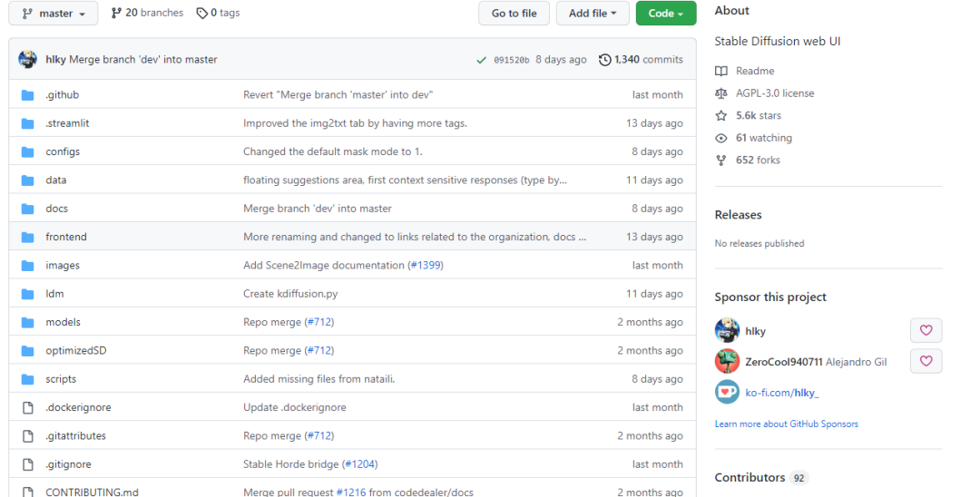Open "Create kdiffusion.py" commit message
Viewport: 980px width, 497px height.
pos(290,294)
